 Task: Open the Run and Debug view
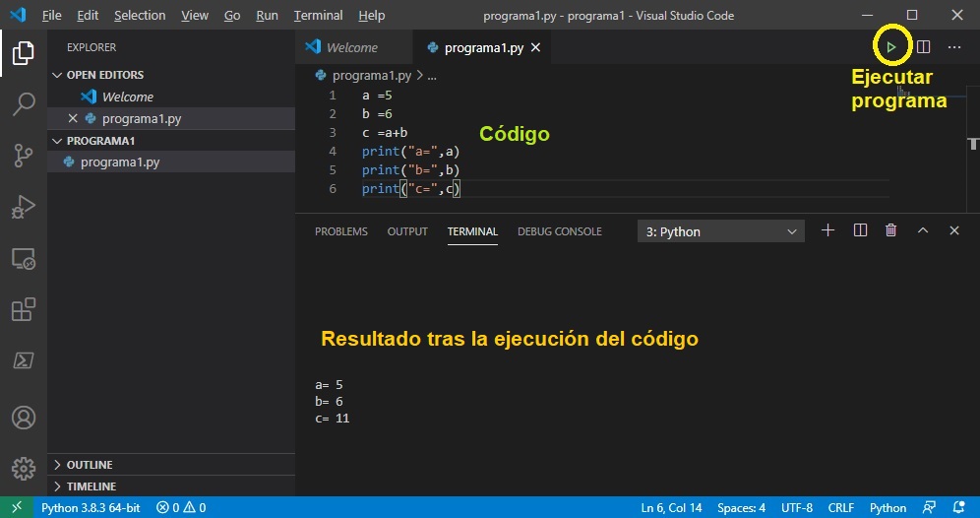(x=24, y=208)
